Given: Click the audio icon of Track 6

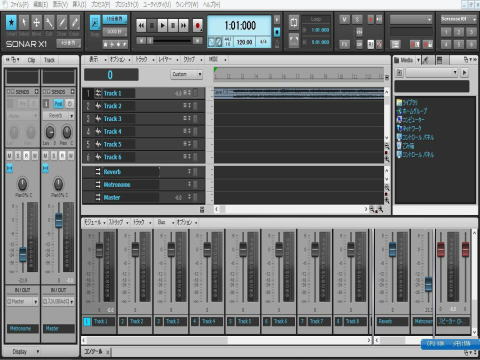Looking at the screenshot, I should 98,157.
